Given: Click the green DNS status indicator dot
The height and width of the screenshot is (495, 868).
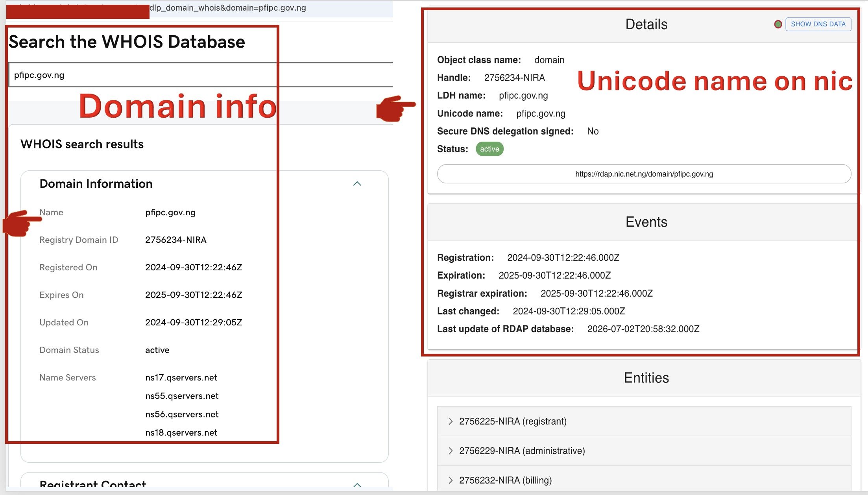Looking at the screenshot, I should pyautogui.click(x=778, y=24).
